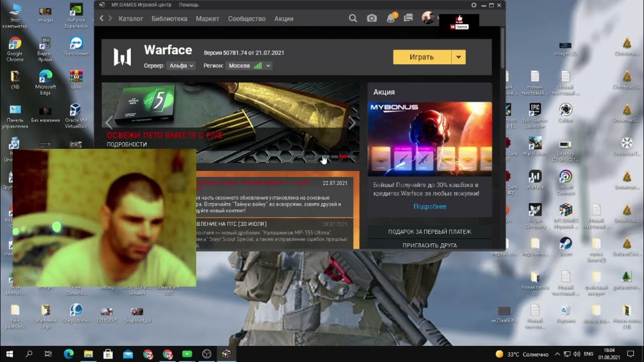Viewport: 644px width, 362px height.
Task: Open Google Chrome desktop shortcut
Action: coord(15,50)
